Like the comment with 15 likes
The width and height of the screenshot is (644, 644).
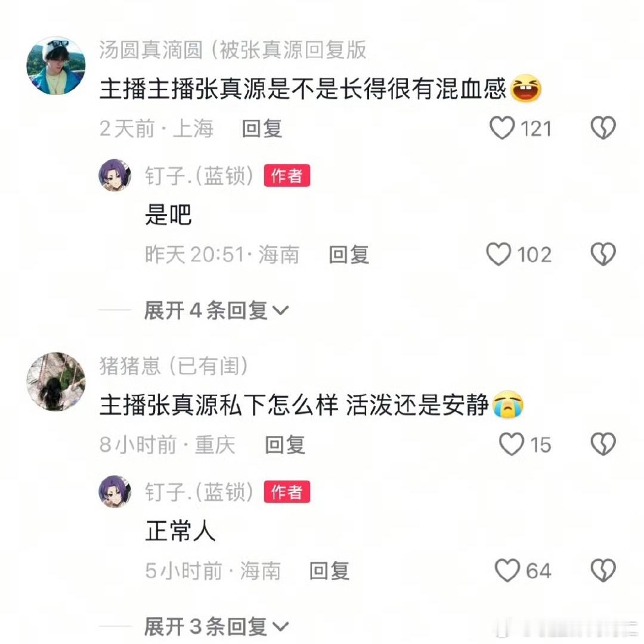tap(512, 444)
